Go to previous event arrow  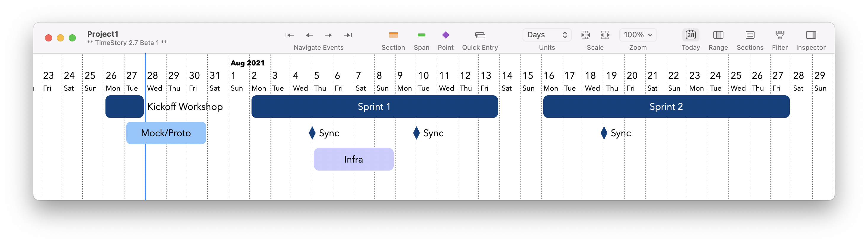pyautogui.click(x=309, y=35)
